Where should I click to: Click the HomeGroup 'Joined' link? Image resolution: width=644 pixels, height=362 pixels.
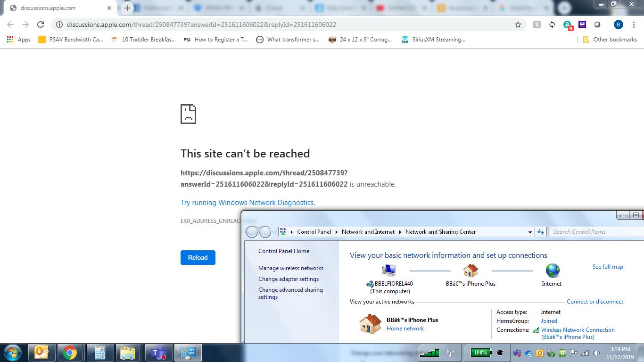click(x=549, y=321)
